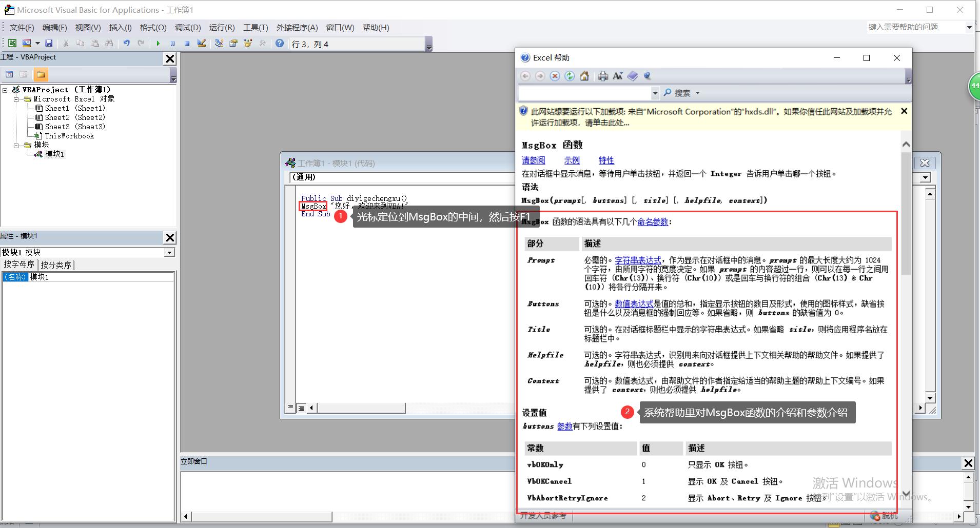
Task: Click the Refresh icon in Excel Help
Action: click(570, 76)
